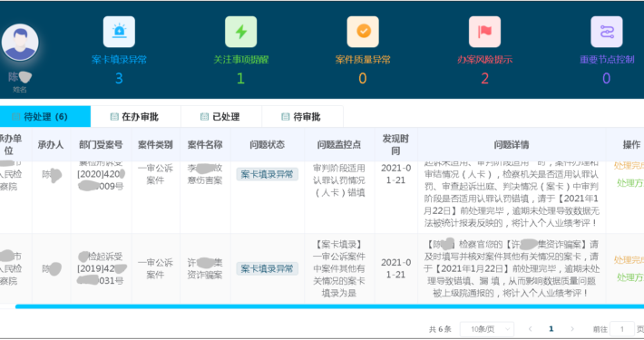Click the 集资诈骗案 case name cell
This screenshot has width=644, height=340.
(x=205, y=268)
